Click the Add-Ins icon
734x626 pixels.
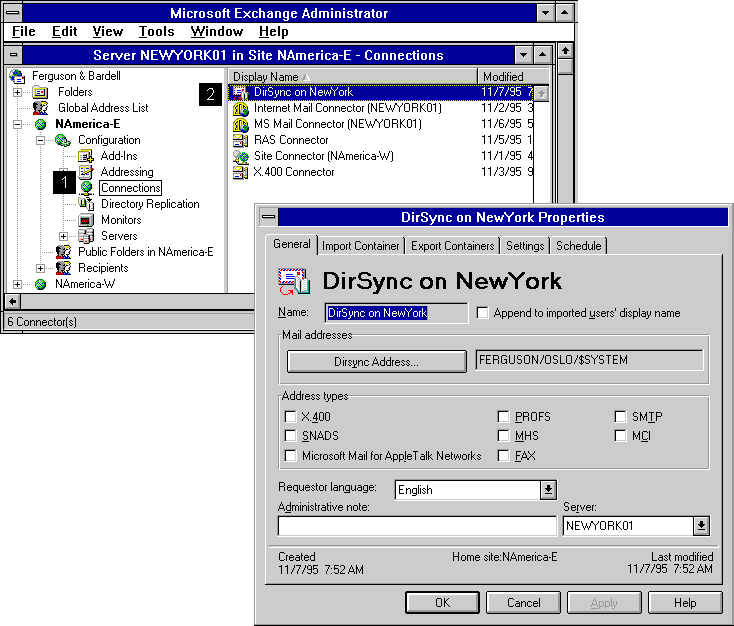coord(86,156)
